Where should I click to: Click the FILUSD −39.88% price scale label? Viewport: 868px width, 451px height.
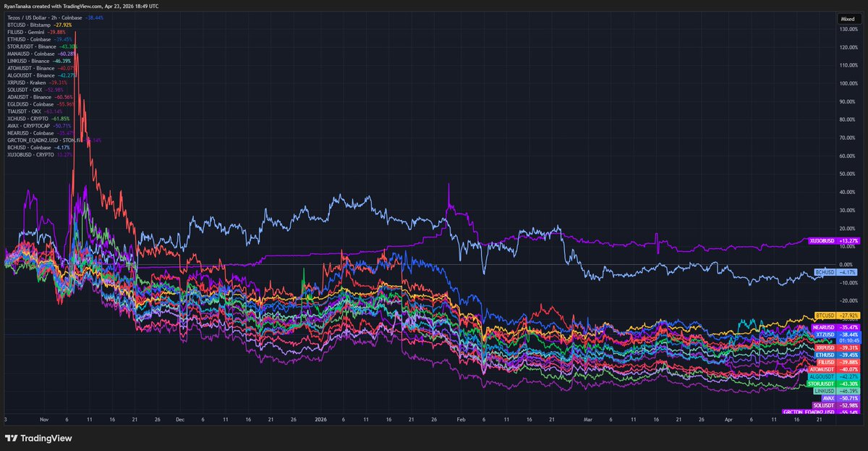click(839, 362)
